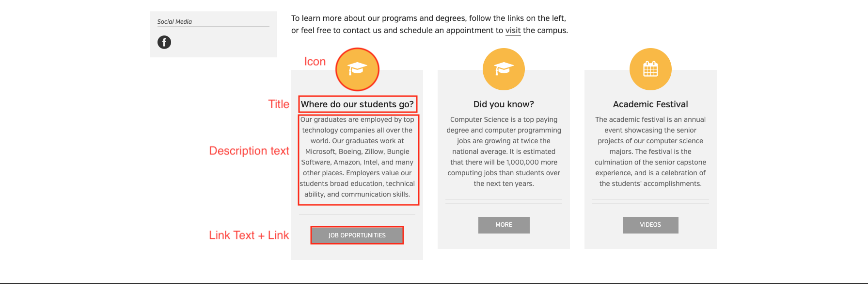Click the calendar icon above Academic Festival
The height and width of the screenshot is (284, 868).
(x=650, y=69)
